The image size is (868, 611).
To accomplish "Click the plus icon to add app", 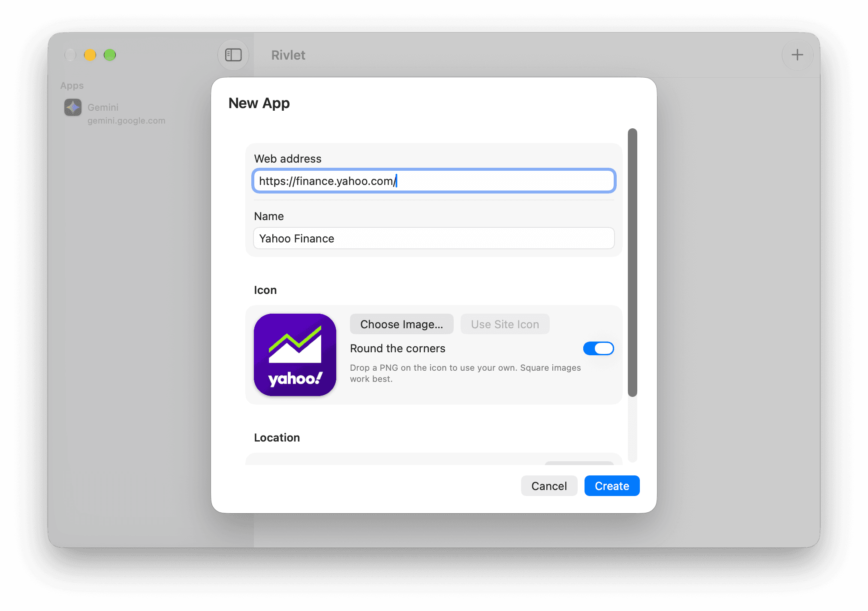I will coord(797,55).
